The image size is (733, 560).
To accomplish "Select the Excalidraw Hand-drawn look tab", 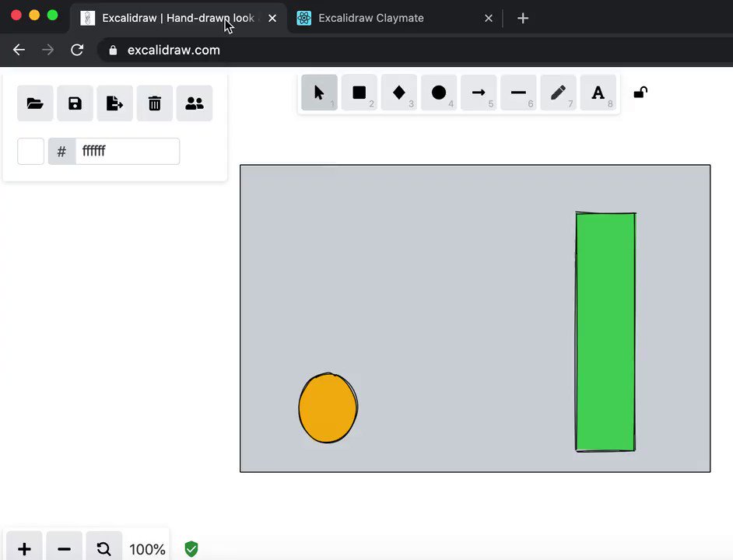I will (x=179, y=18).
